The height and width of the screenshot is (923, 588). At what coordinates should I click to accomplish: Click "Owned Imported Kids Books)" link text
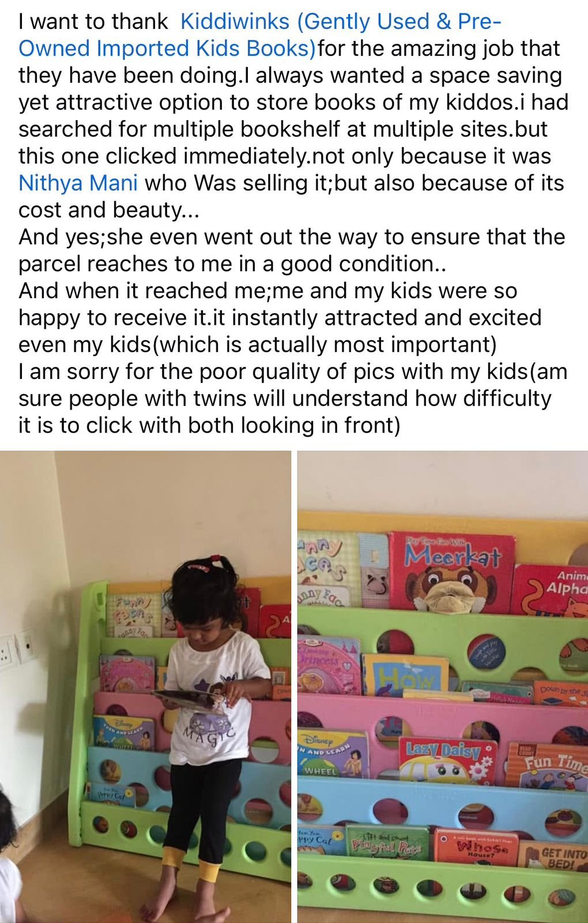tap(167, 48)
